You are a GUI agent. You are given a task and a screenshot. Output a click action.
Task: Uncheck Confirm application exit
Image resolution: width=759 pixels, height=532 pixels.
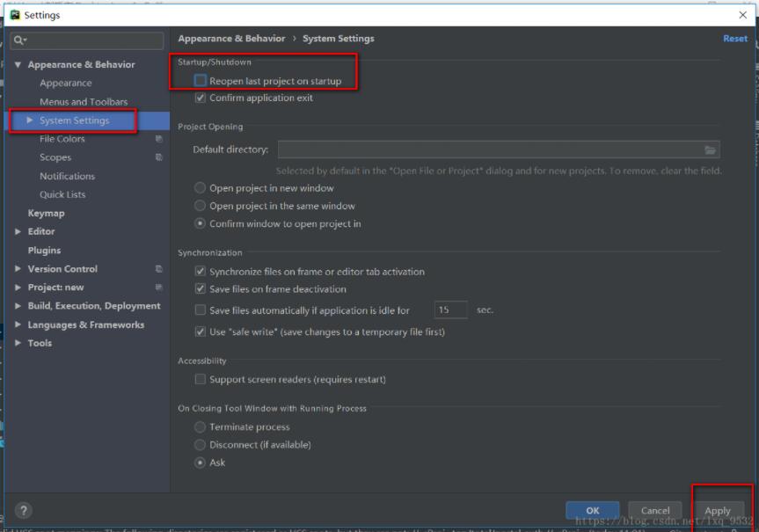(x=200, y=98)
